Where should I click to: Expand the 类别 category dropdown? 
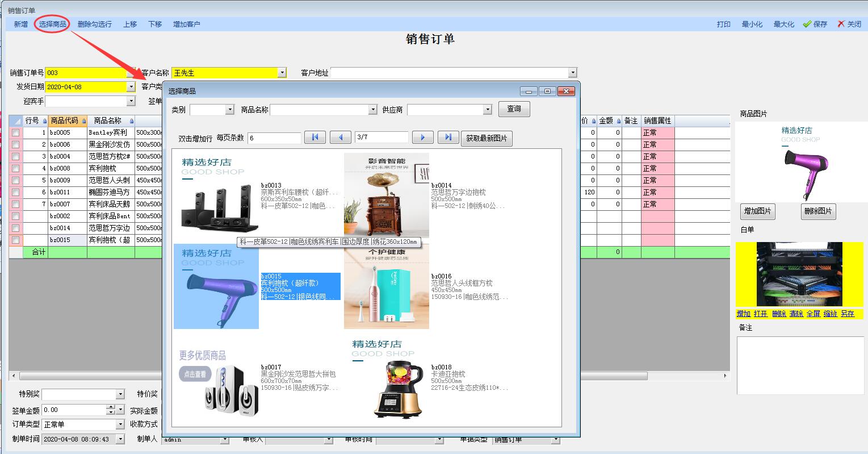(x=229, y=110)
